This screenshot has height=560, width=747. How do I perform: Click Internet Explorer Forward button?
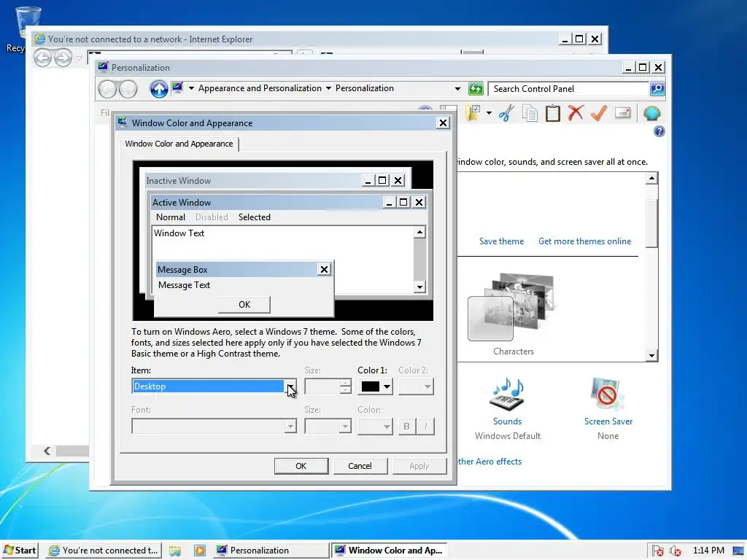[63, 58]
